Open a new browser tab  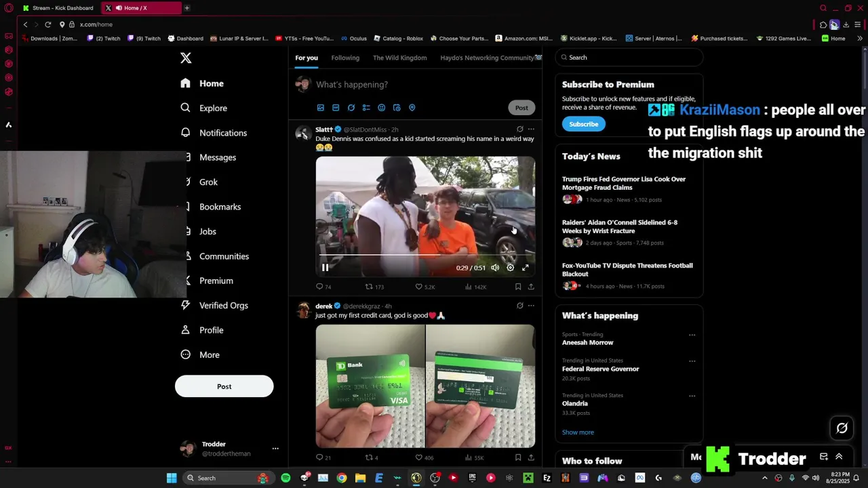[x=186, y=8]
